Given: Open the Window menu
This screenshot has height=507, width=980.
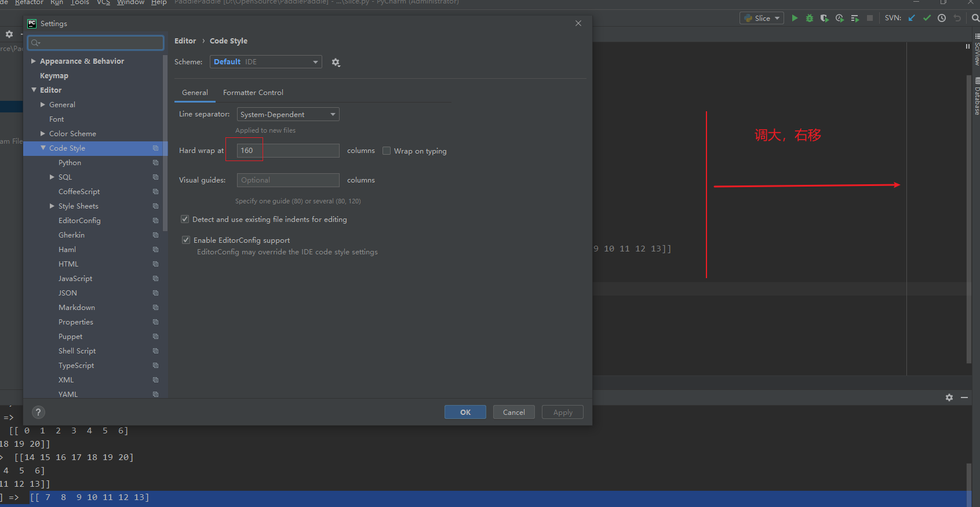Looking at the screenshot, I should [130, 2].
